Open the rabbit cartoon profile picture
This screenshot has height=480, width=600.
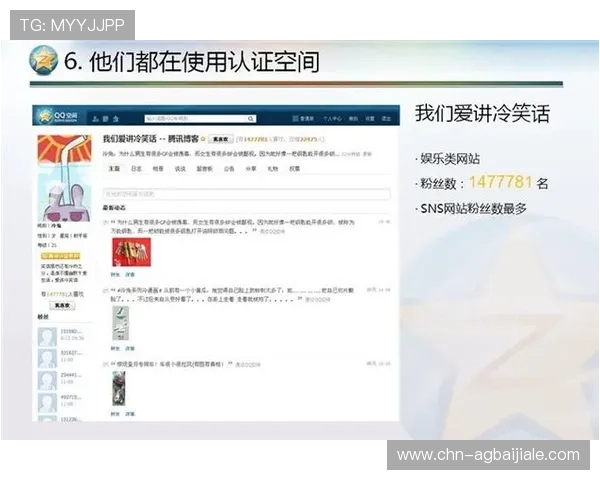(65, 178)
